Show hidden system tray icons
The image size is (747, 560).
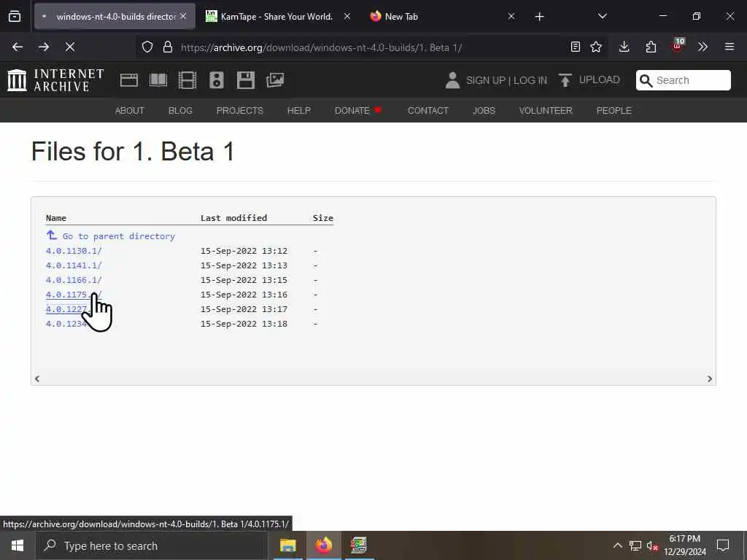[x=617, y=545]
